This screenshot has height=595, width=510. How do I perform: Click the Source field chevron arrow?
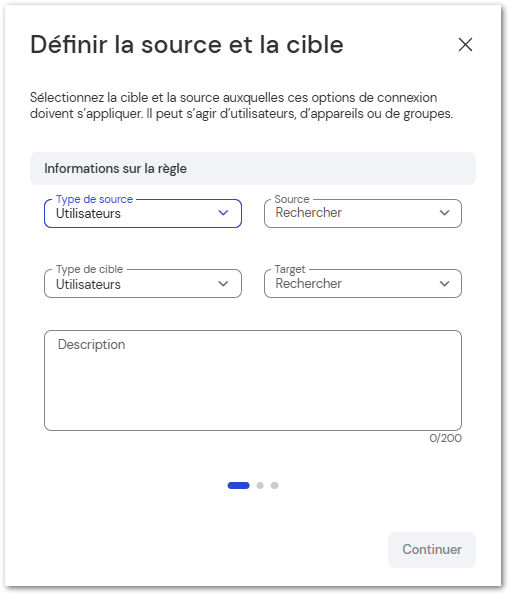(444, 213)
